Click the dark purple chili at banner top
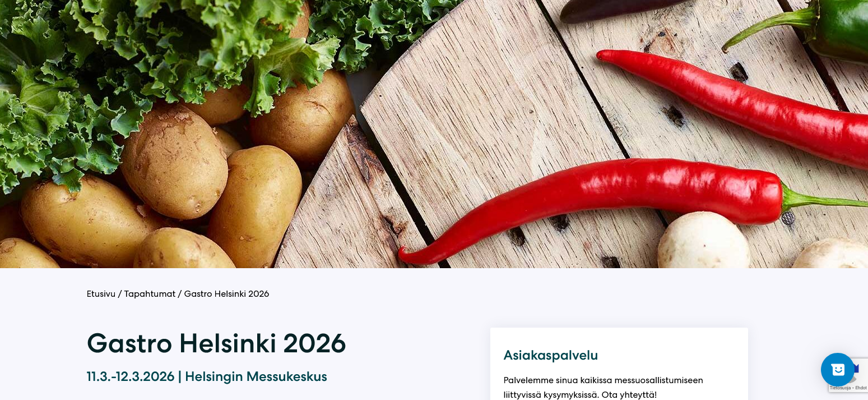Screen dimensions: 868x400 [x=616, y=9]
